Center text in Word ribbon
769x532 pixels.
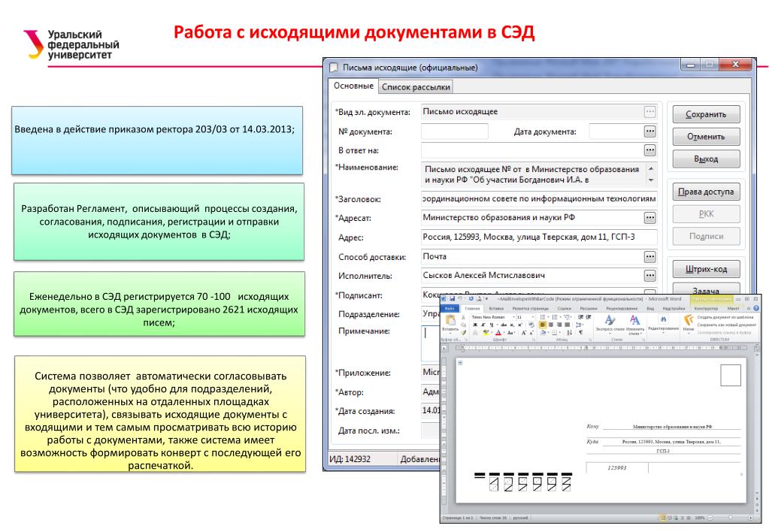(551, 325)
